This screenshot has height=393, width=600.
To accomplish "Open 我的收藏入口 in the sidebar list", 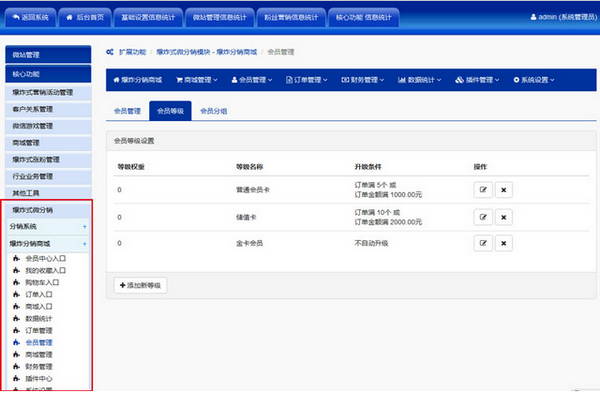I will pos(46,271).
